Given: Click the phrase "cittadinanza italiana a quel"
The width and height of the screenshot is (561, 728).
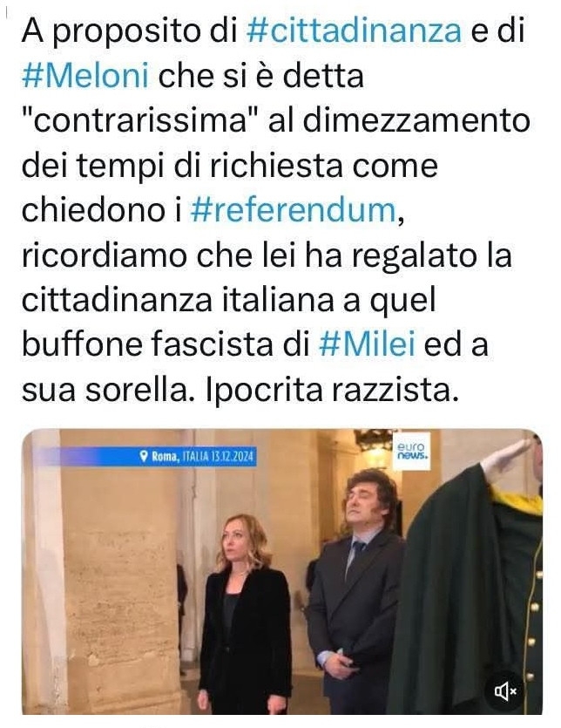Looking at the screenshot, I should click(x=229, y=301).
